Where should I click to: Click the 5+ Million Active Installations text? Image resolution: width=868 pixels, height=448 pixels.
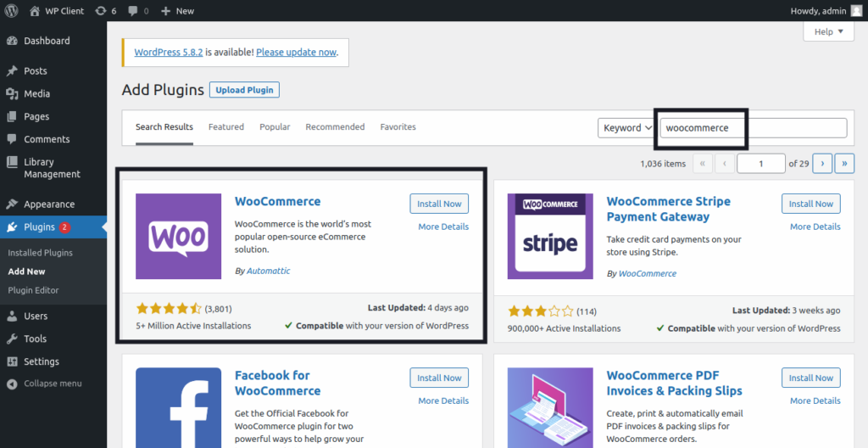point(193,326)
